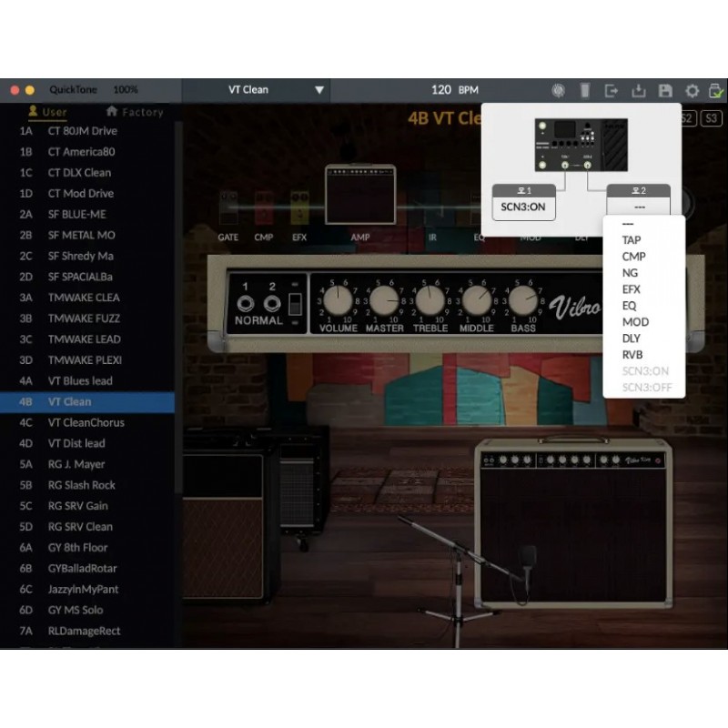Save preset with the floppy disk icon
Image resolution: width=728 pixels, height=728 pixels.
665,90
